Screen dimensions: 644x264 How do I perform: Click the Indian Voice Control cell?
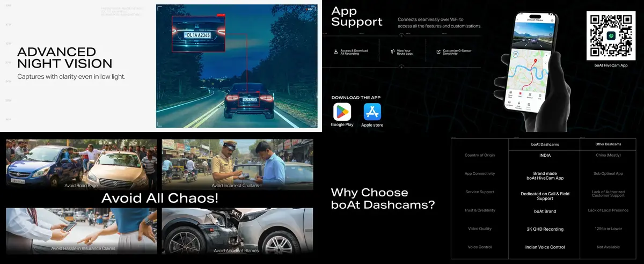pyautogui.click(x=545, y=247)
